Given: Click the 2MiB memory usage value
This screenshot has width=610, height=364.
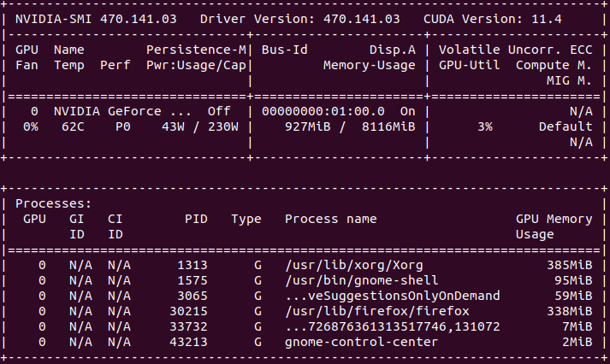Looking at the screenshot, I should 577,343.
